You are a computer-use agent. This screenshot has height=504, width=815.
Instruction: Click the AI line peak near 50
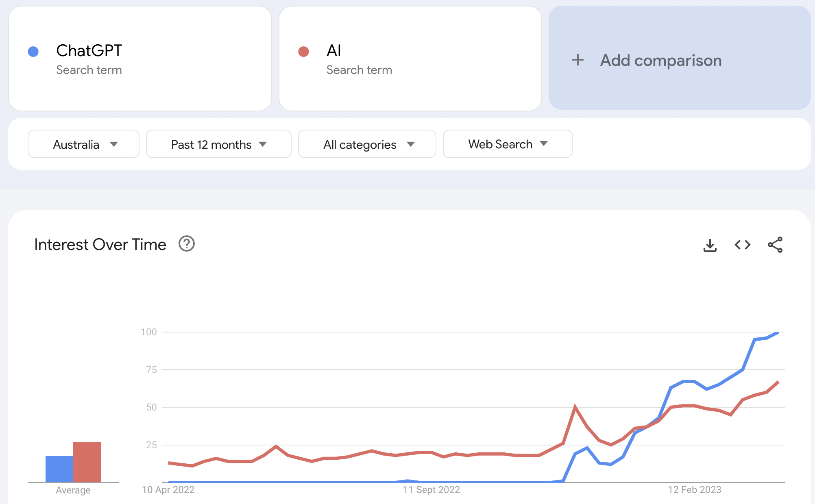click(x=575, y=406)
